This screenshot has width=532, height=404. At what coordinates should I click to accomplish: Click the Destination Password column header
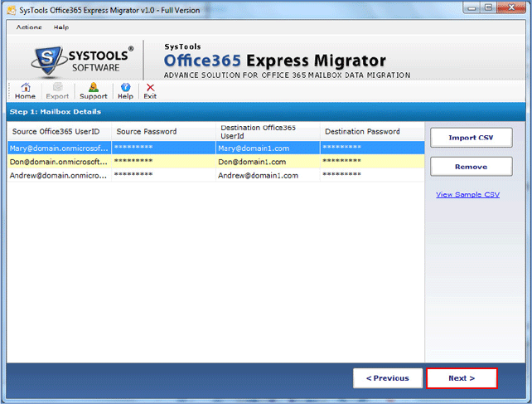[372, 132]
